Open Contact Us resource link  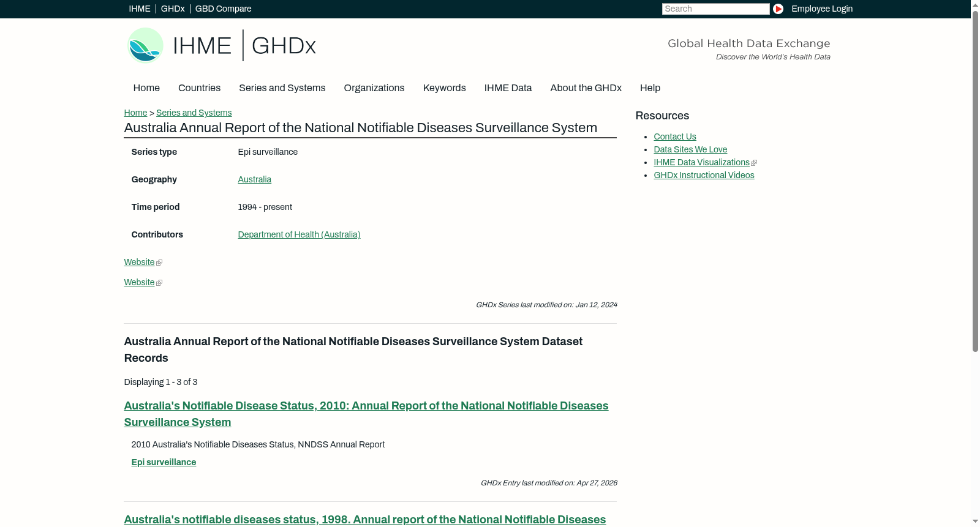(x=674, y=136)
